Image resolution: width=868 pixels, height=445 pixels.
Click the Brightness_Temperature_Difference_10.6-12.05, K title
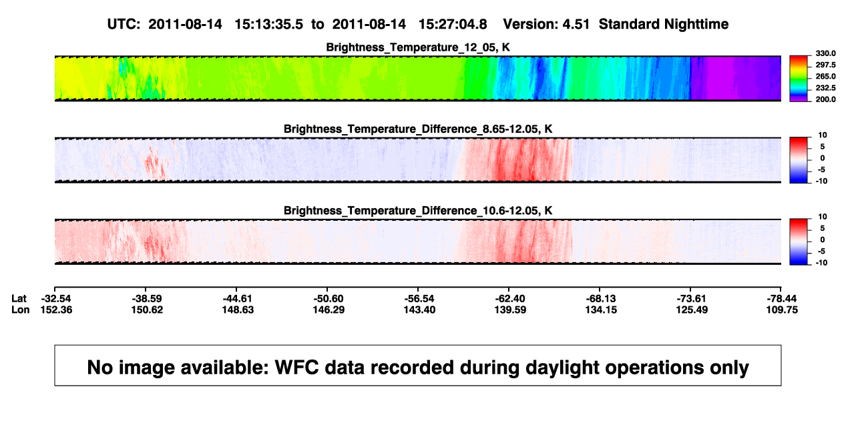pyautogui.click(x=418, y=211)
